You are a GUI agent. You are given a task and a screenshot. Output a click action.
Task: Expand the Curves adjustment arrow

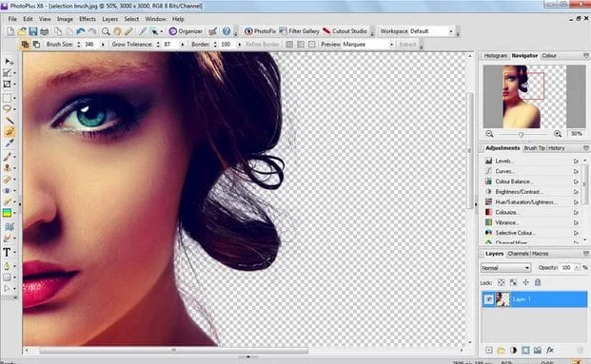576,171
